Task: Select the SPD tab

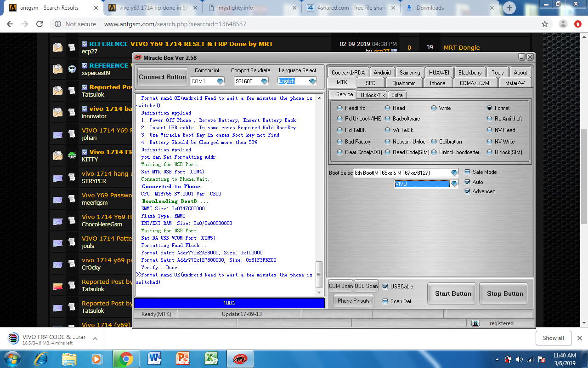Action: [370, 83]
